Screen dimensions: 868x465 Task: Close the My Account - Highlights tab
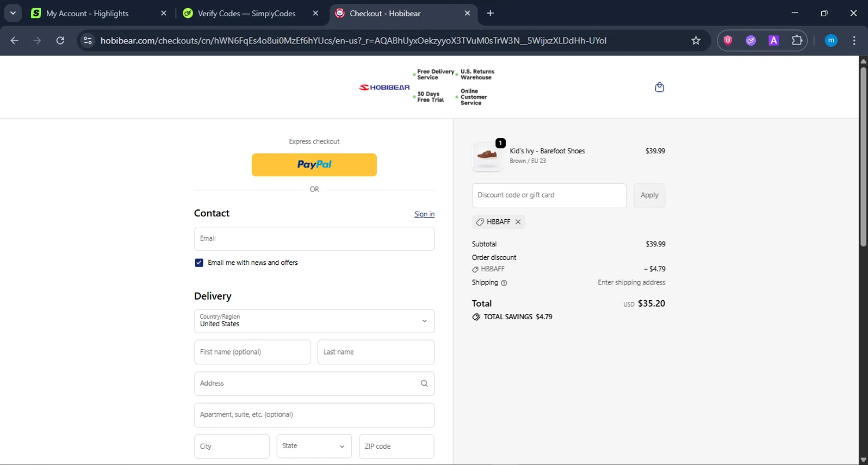coord(163,13)
